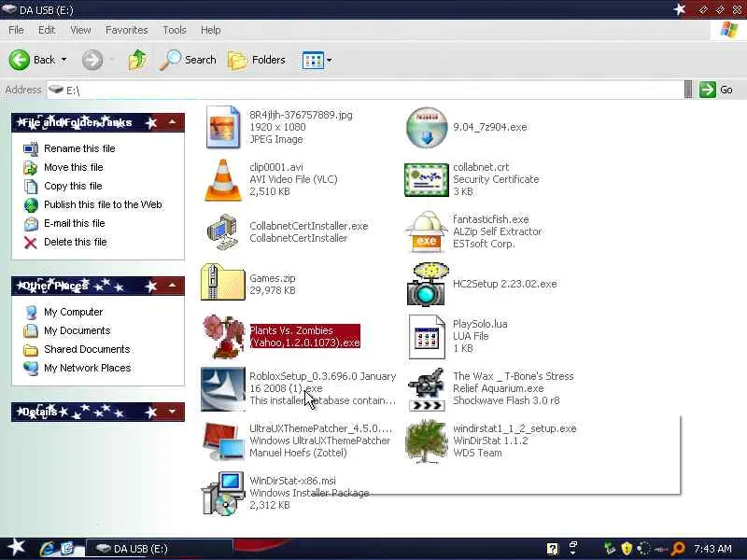The height and width of the screenshot is (560, 747).
Task: Open My Network Places link
Action: 87,368
